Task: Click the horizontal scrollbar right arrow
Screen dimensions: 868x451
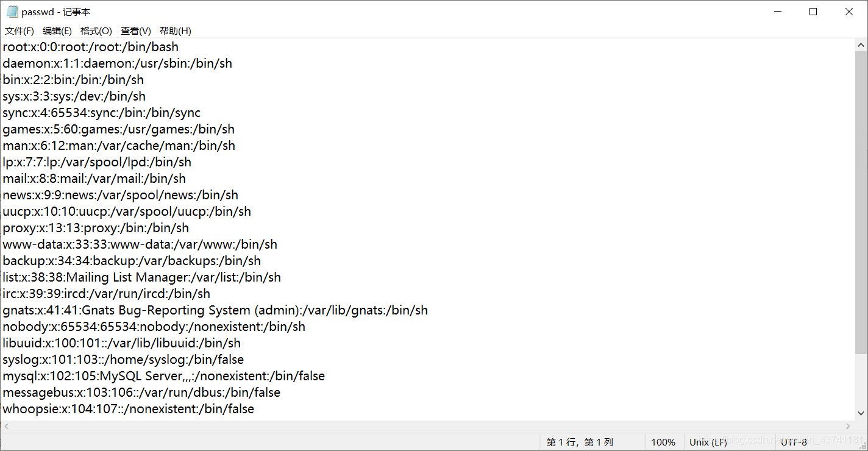Action: (x=848, y=427)
